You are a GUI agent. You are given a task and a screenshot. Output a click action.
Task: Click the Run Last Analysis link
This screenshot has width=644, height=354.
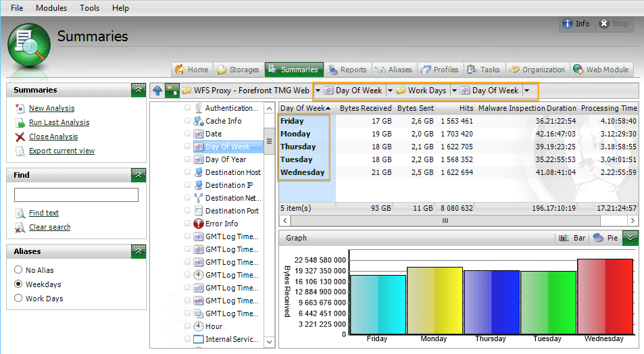click(59, 122)
